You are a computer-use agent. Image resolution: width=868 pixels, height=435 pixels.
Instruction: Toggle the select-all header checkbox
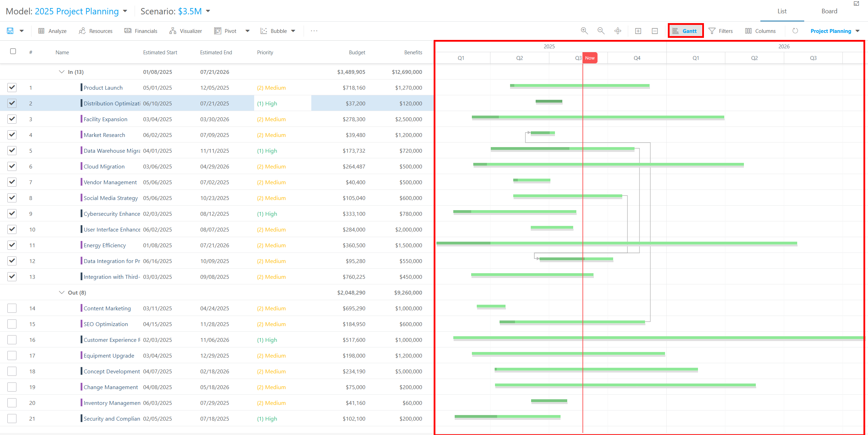pos(13,51)
